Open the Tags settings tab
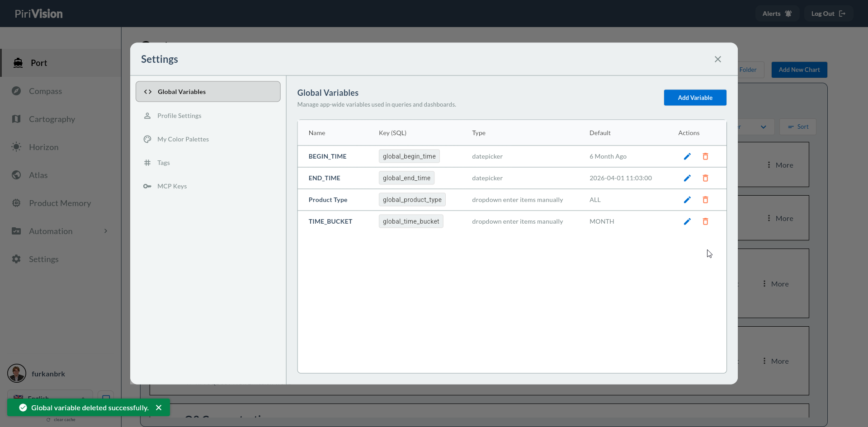 pos(208,163)
